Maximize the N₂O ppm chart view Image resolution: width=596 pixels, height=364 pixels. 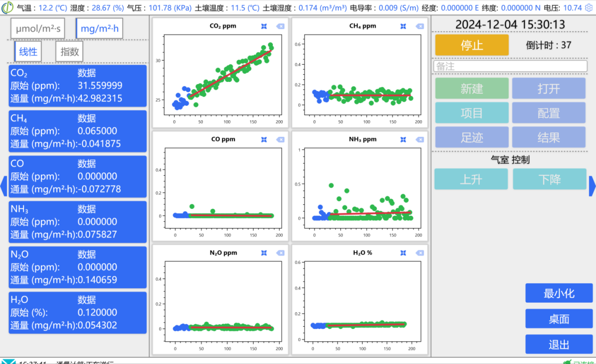point(264,253)
